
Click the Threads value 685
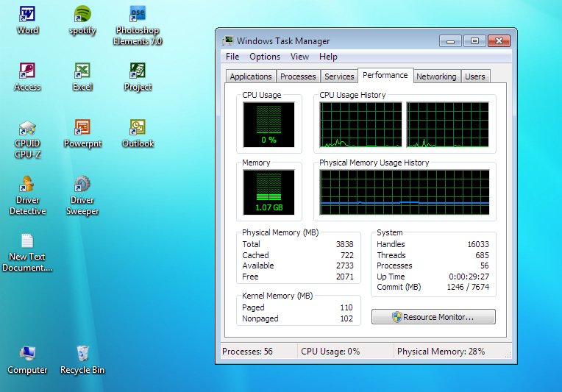482,255
